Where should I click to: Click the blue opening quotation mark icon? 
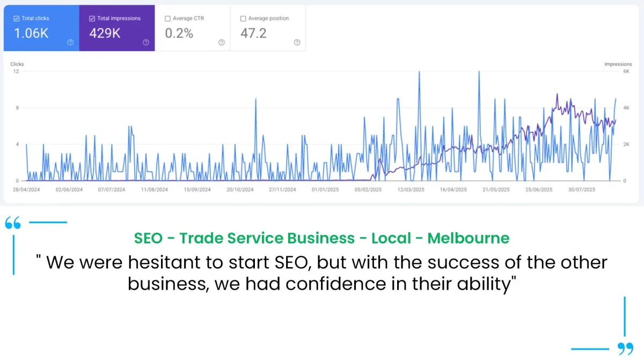pos(13,224)
